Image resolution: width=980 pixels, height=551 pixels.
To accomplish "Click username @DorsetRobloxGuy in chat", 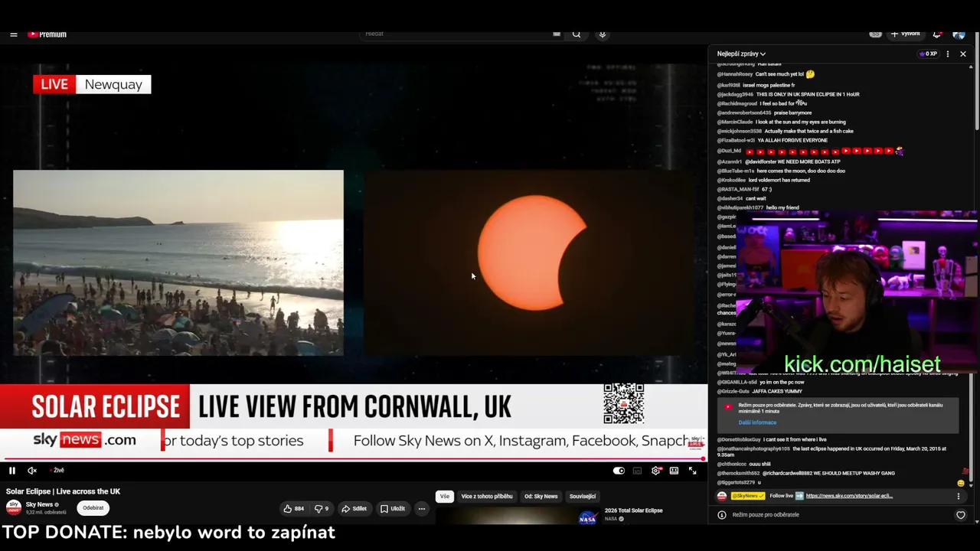I will pos(739,440).
